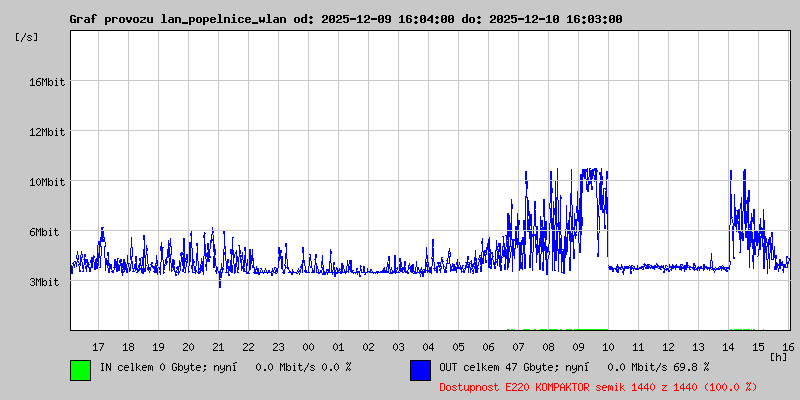This screenshot has width=800, height=400.
Task: Click hour label 20 on time axis
Action: 188,347
